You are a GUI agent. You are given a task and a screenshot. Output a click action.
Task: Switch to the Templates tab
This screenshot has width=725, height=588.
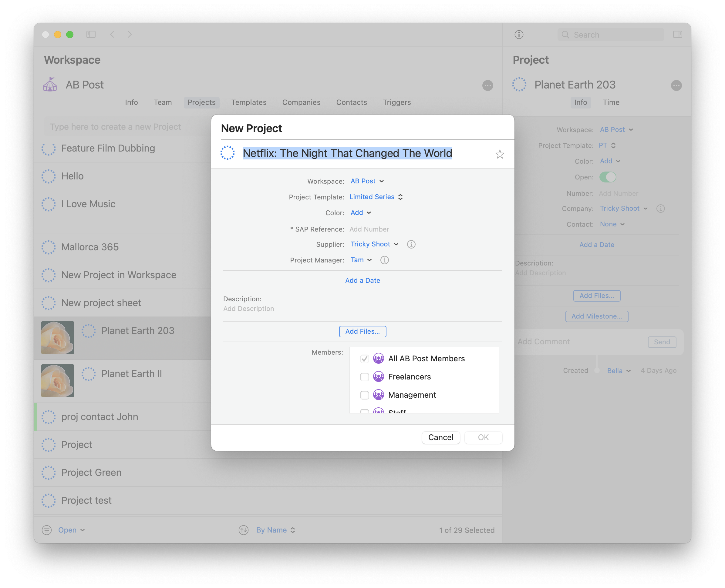[x=249, y=102]
